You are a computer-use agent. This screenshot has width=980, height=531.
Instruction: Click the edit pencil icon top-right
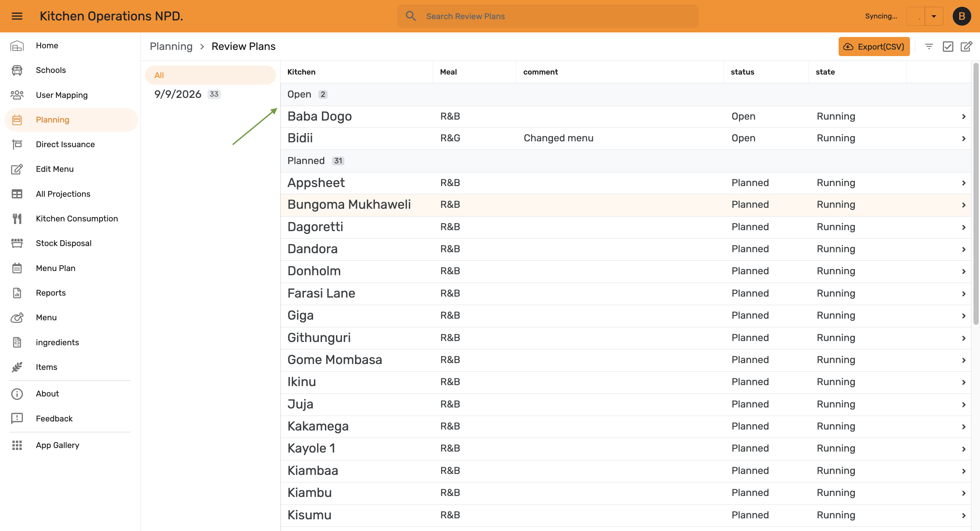(x=966, y=46)
